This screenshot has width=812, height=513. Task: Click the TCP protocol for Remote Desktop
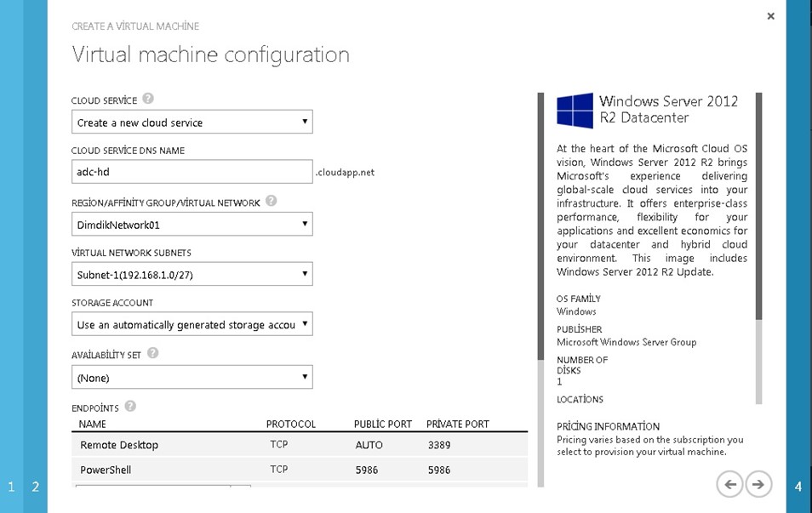[x=278, y=444]
